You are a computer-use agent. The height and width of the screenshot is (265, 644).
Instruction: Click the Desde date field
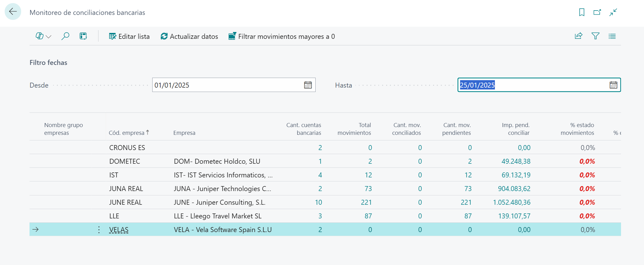pyautogui.click(x=234, y=85)
